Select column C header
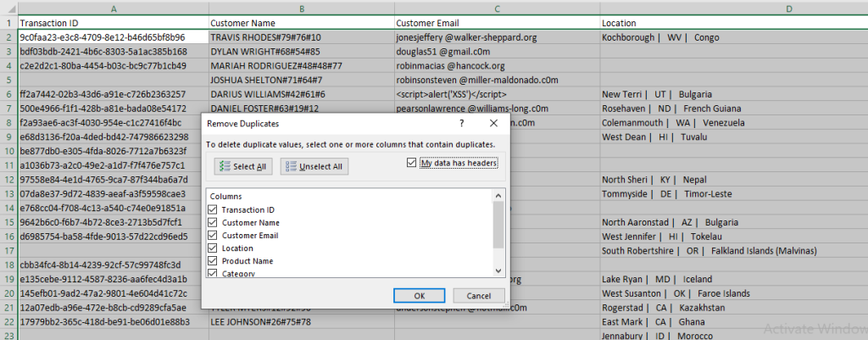 pyautogui.click(x=497, y=8)
